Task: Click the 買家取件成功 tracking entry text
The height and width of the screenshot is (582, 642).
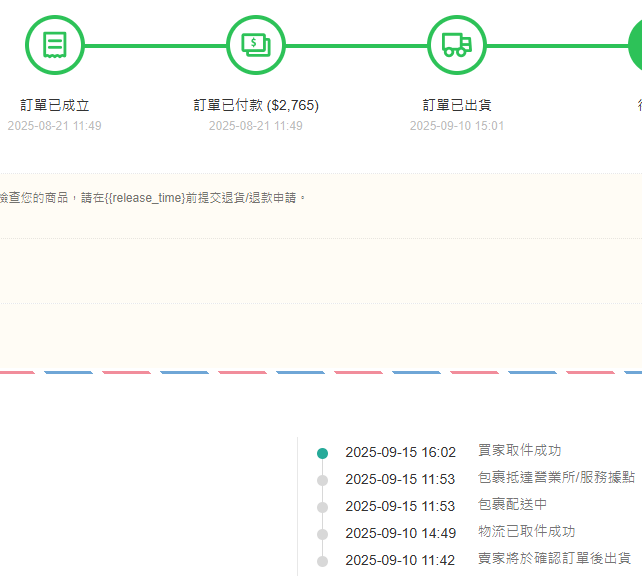Action: [519, 451]
